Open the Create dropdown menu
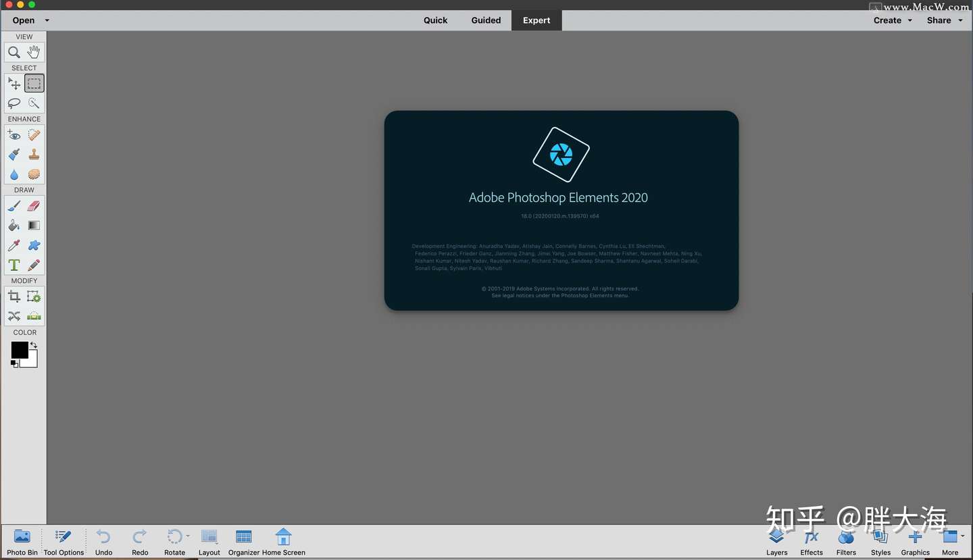 coord(893,20)
